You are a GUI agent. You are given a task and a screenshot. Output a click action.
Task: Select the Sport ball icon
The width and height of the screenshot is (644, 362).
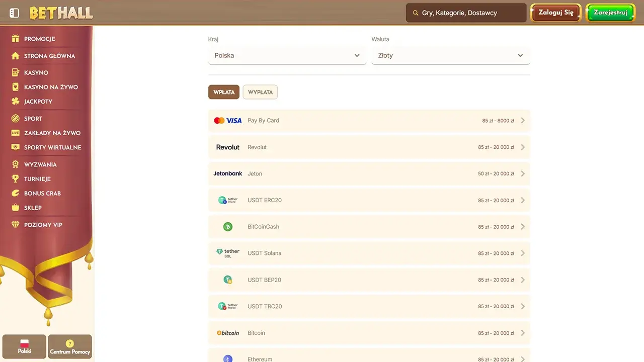(15, 119)
